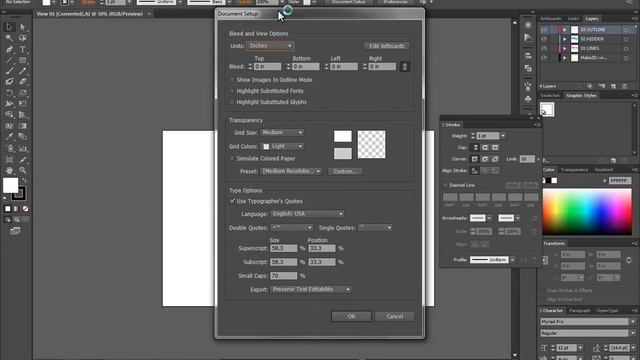This screenshot has height=360, width=640.
Task: Select the Artboard tool
Action: click(x=9, y=160)
